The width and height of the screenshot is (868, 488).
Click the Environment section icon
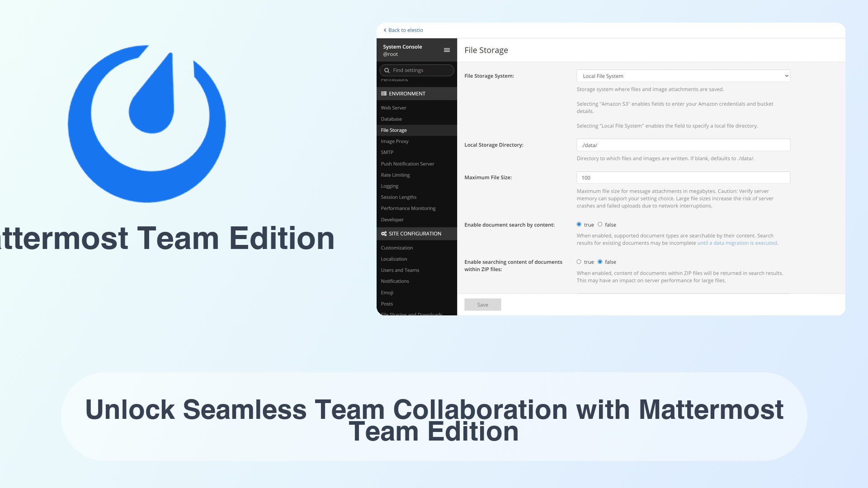point(384,93)
